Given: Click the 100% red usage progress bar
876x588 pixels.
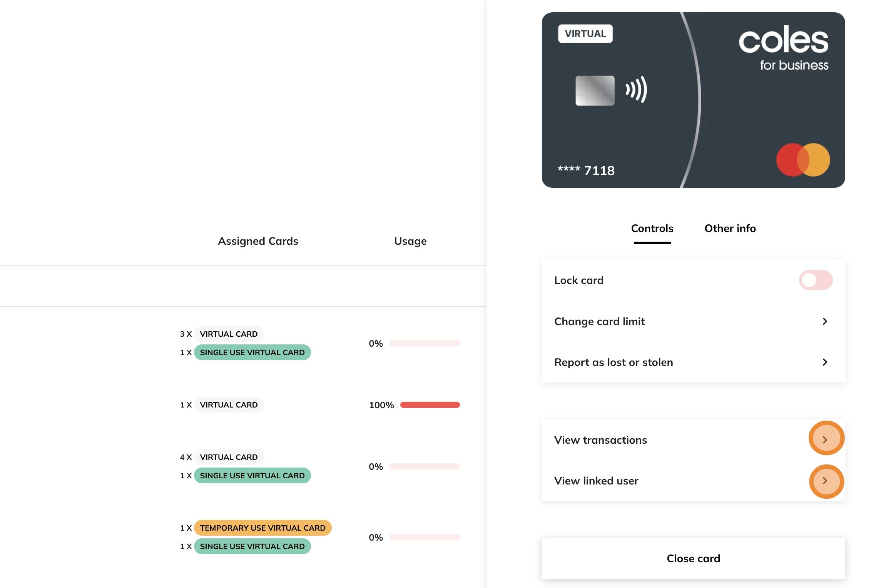Looking at the screenshot, I should (430, 404).
